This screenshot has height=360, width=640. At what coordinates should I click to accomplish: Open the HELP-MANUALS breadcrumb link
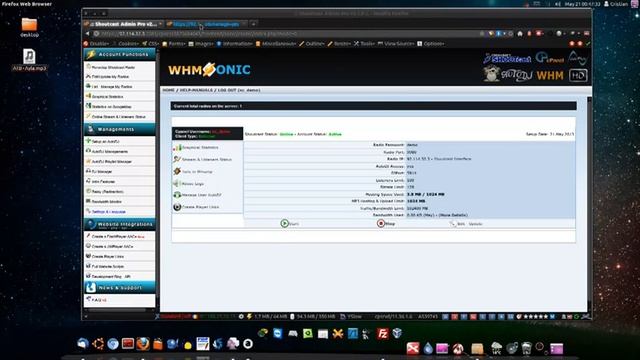click(x=196, y=90)
